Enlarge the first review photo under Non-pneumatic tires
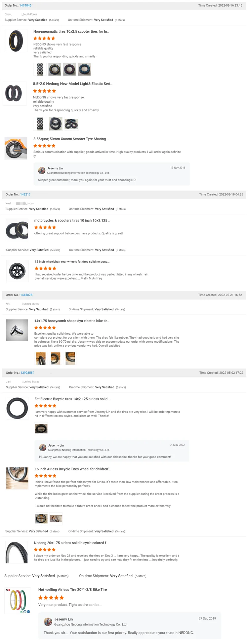The width and height of the screenshot is (248, 644). pos(40,69)
